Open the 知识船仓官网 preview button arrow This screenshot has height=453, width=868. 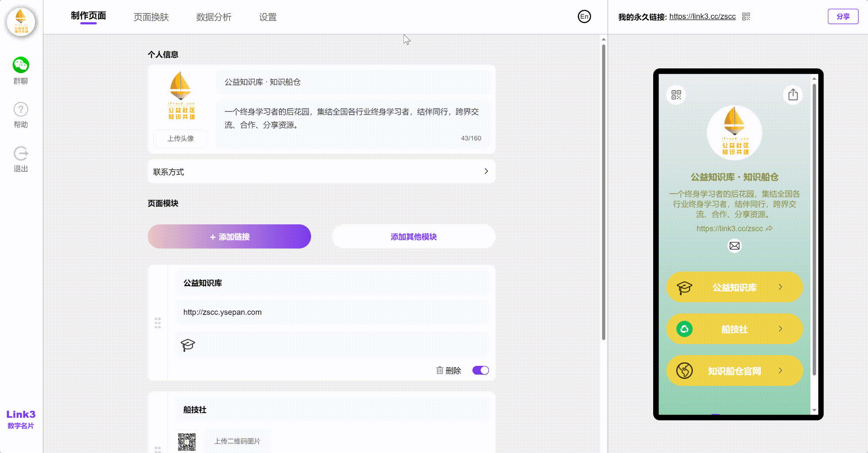pos(780,371)
